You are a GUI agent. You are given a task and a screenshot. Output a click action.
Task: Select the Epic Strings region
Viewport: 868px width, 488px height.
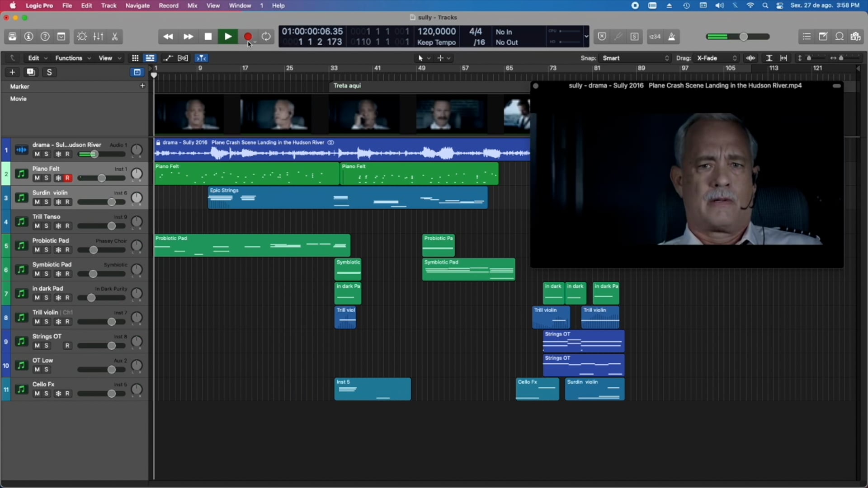click(x=348, y=197)
